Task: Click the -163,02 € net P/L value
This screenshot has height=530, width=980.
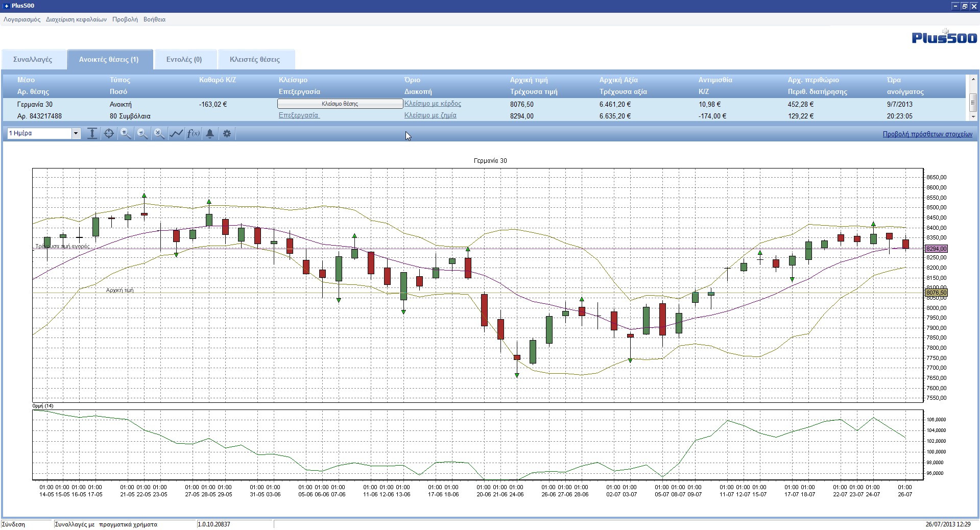Action: [213, 104]
